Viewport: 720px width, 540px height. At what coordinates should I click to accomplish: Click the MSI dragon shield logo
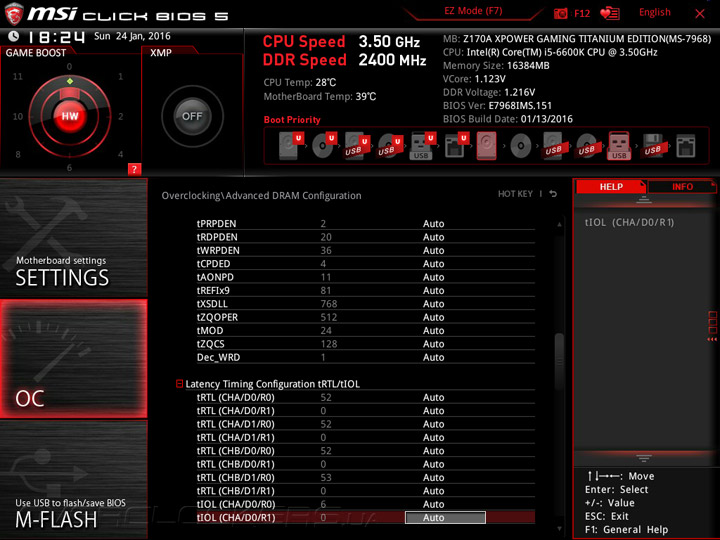14,14
